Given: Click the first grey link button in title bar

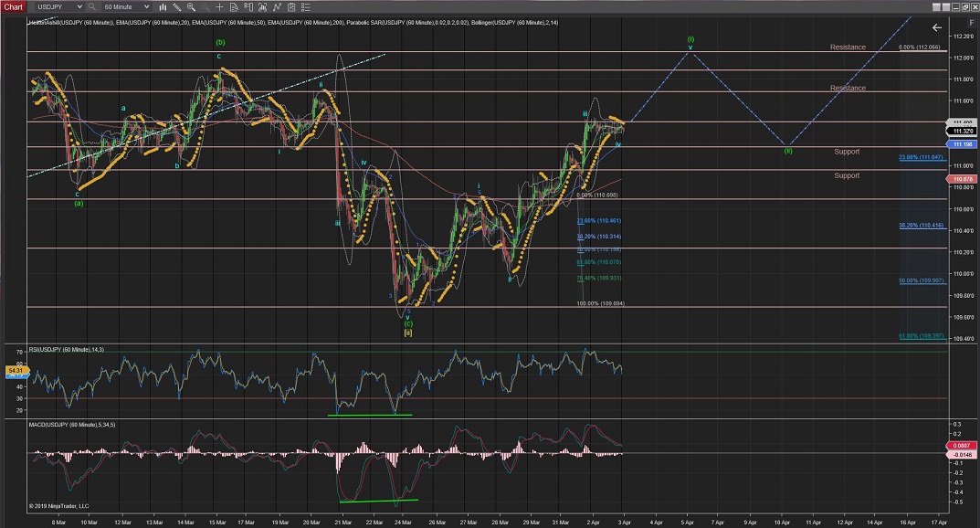Looking at the screenshot, I should (x=936, y=7).
